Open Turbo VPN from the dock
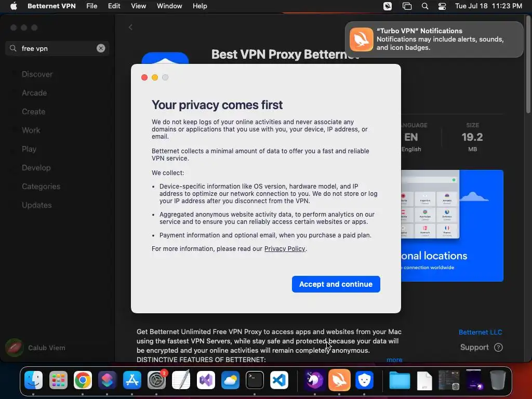 339,380
